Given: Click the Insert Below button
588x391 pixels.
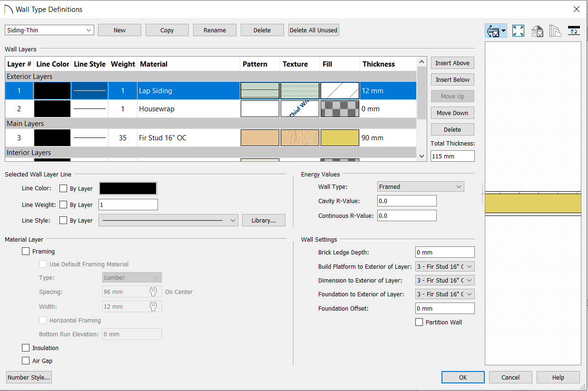Looking at the screenshot, I should [x=452, y=79].
